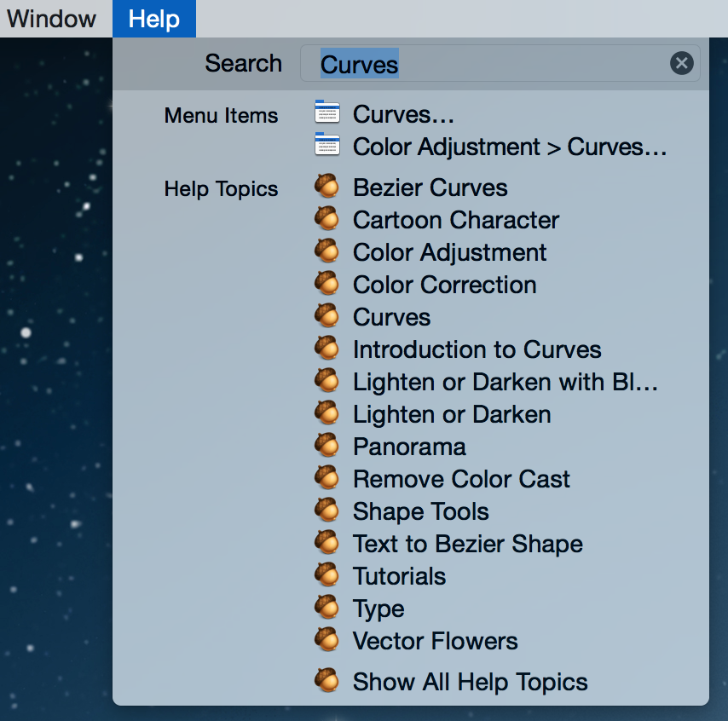Open the Window menu
The image size is (728, 721).
(x=51, y=19)
